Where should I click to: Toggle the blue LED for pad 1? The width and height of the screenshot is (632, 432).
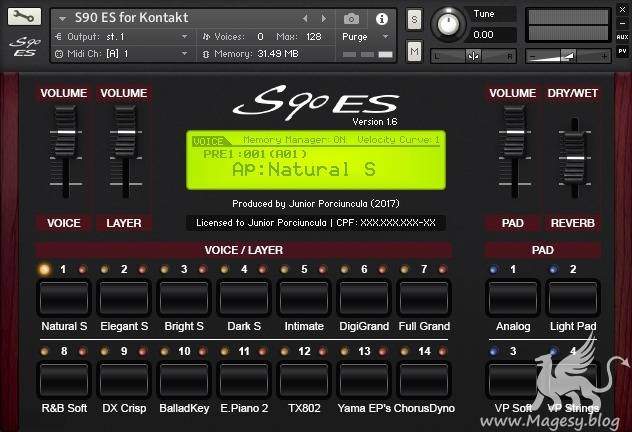(493, 269)
